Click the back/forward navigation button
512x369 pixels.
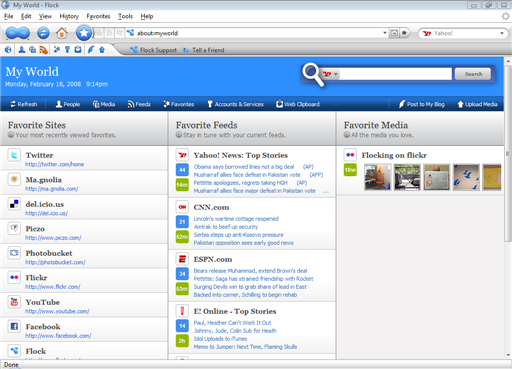click(18, 33)
